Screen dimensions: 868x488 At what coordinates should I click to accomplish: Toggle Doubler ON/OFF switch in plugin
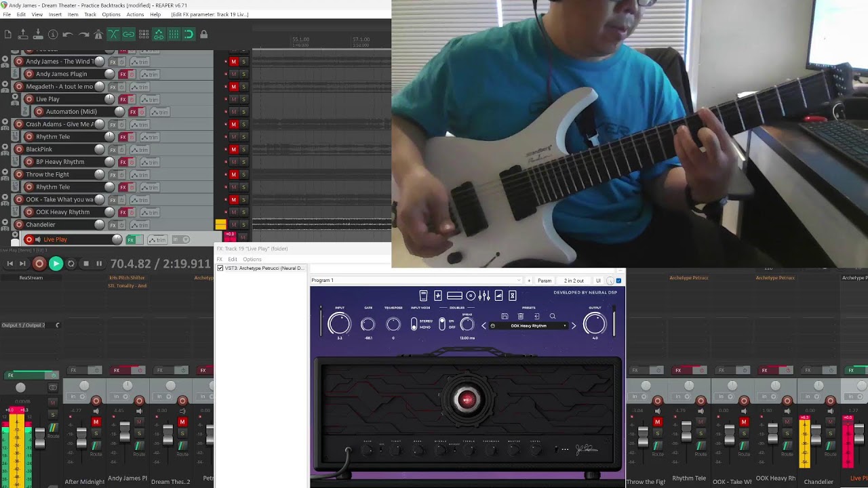click(442, 325)
